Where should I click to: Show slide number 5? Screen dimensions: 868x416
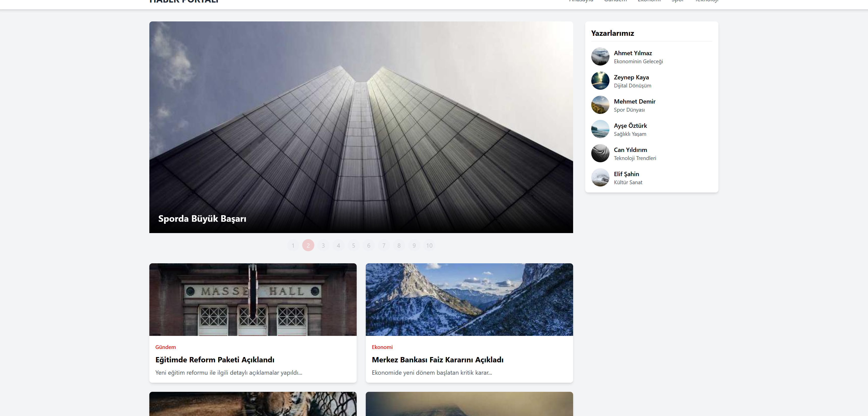pos(353,245)
